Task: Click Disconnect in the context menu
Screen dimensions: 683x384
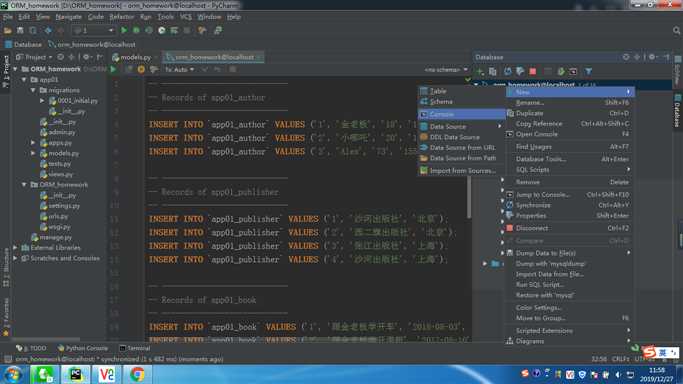Action: point(569,228)
